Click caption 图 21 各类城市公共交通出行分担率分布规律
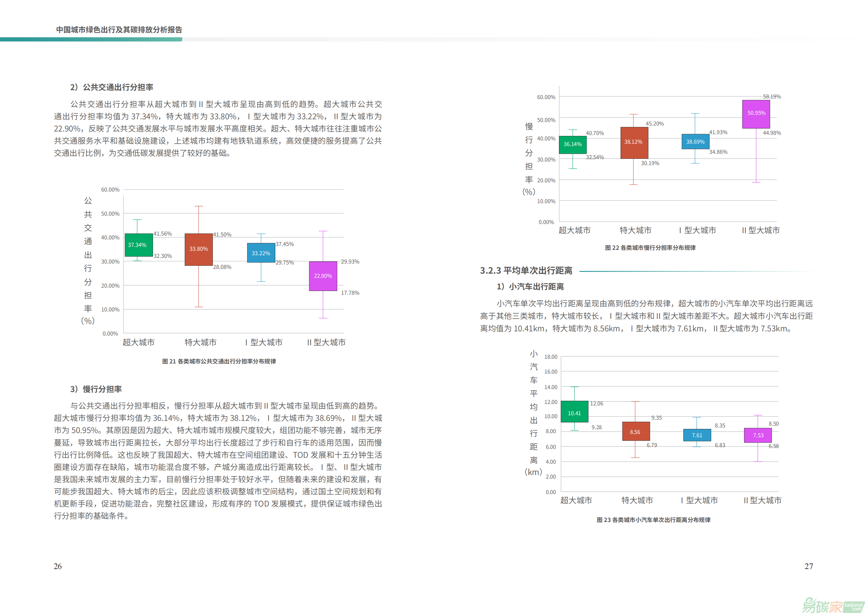Image resolution: width=867 pixels, height=616 pixels. pos(219,361)
